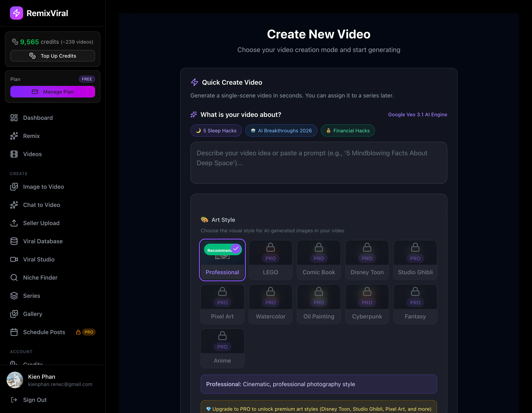Click the PRO badge beside Schedule Posts

[89, 332]
